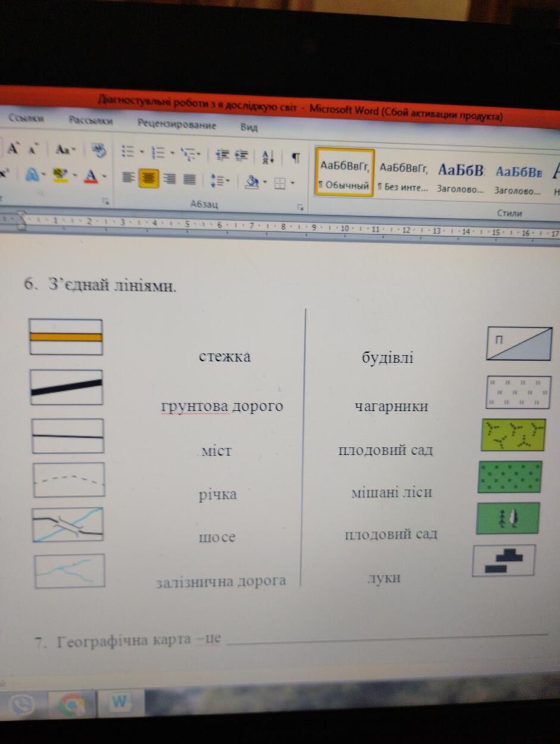Open the Абзац dialog launcher
The width and height of the screenshot is (560, 744).
[300, 207]
